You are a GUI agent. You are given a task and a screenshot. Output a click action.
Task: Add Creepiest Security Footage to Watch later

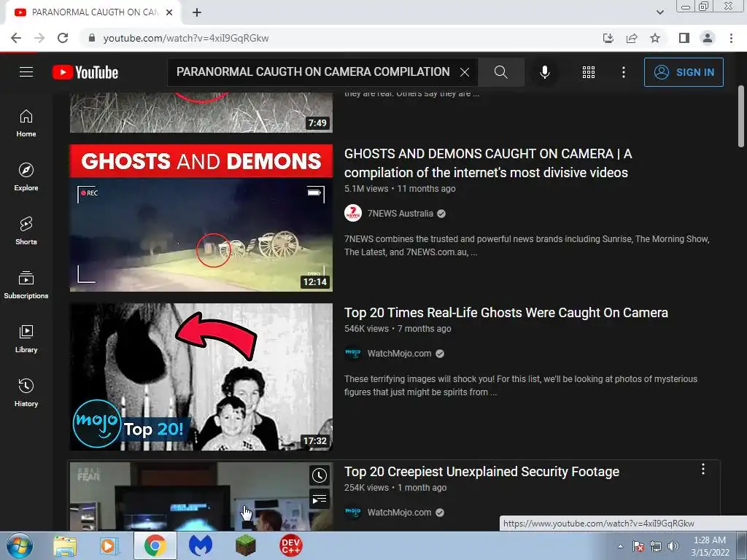coord(320,475)
